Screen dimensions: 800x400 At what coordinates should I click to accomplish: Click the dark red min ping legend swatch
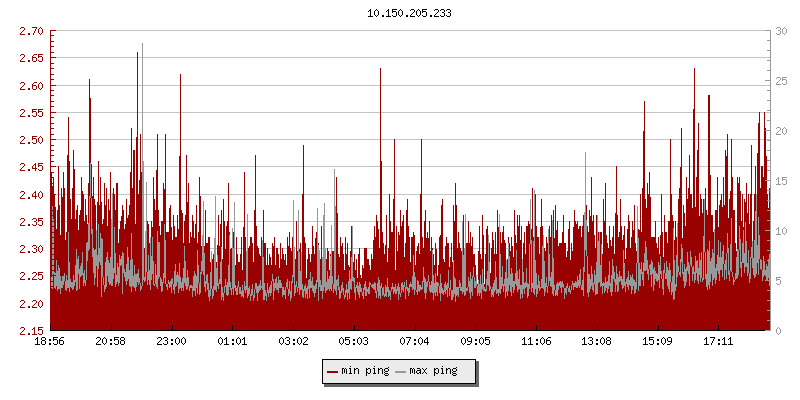(x=333, y=371)
